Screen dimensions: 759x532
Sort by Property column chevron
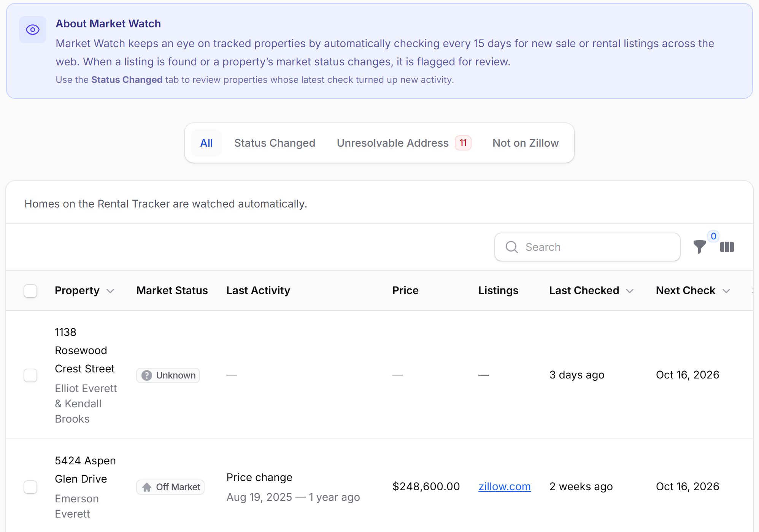click(x=110, y=291)
